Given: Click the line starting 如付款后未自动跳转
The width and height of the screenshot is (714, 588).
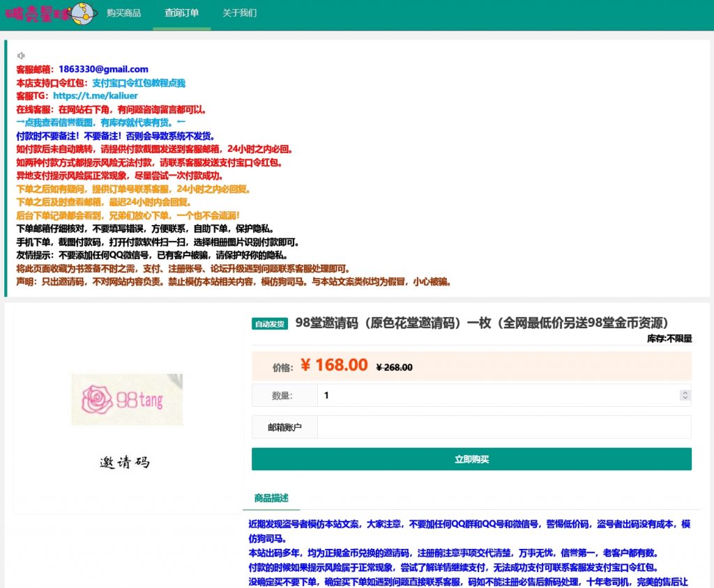Looking at the screenshot, I should point(154,149).
